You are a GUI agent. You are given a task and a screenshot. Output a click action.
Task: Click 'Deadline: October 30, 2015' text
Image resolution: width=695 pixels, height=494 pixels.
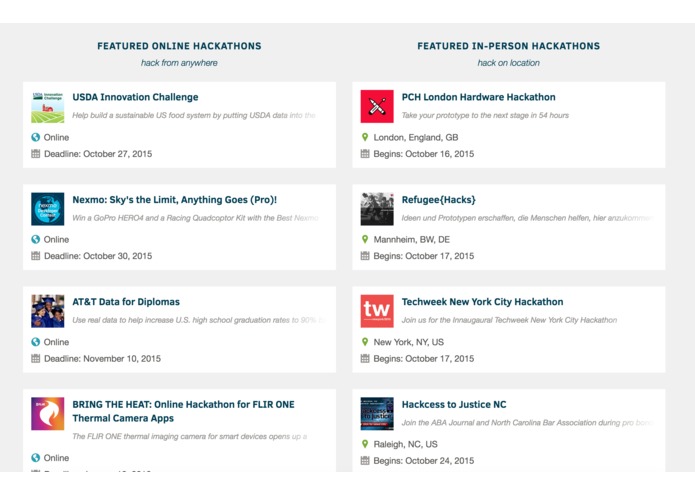[x=98, y=256]
